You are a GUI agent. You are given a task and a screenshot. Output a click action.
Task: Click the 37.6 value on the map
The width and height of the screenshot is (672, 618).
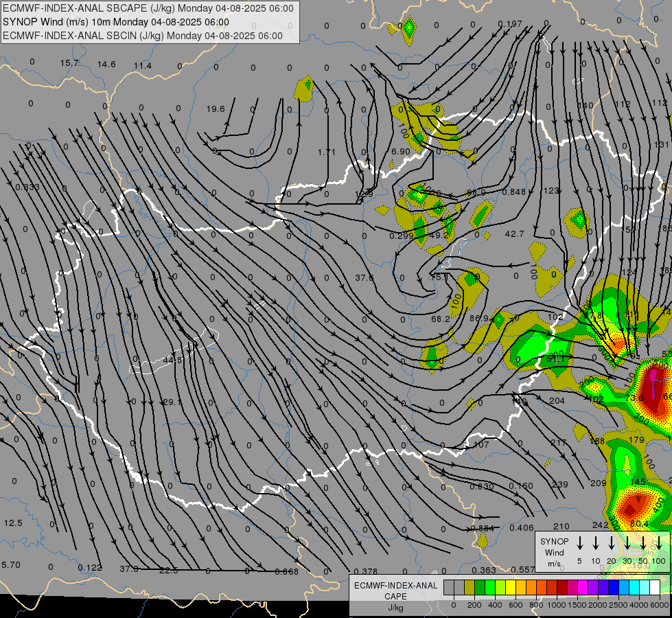click(364, 278)
